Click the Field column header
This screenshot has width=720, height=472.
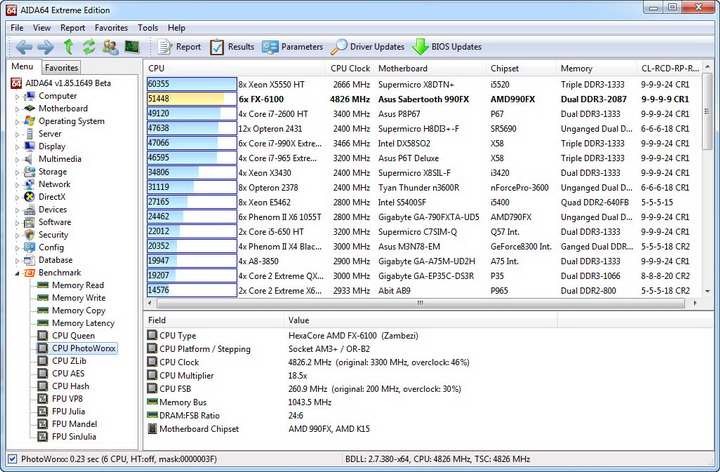point(214,320)
